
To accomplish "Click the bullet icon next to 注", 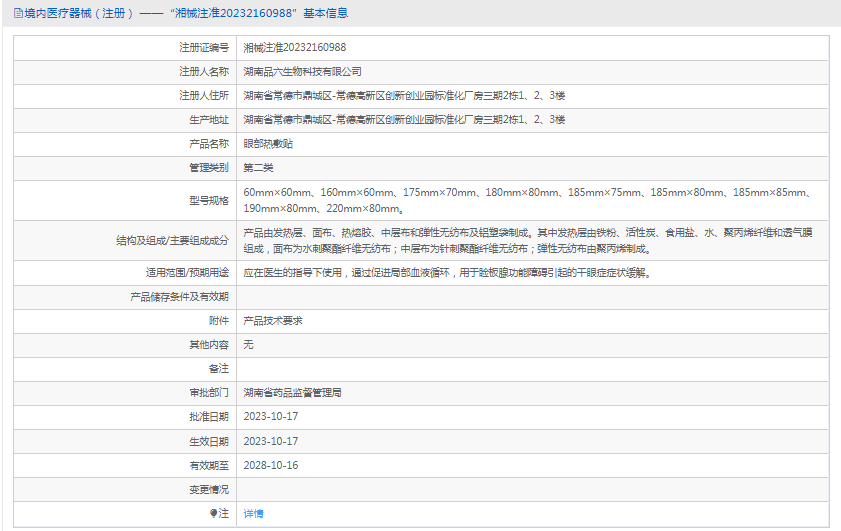I will 212,513.
